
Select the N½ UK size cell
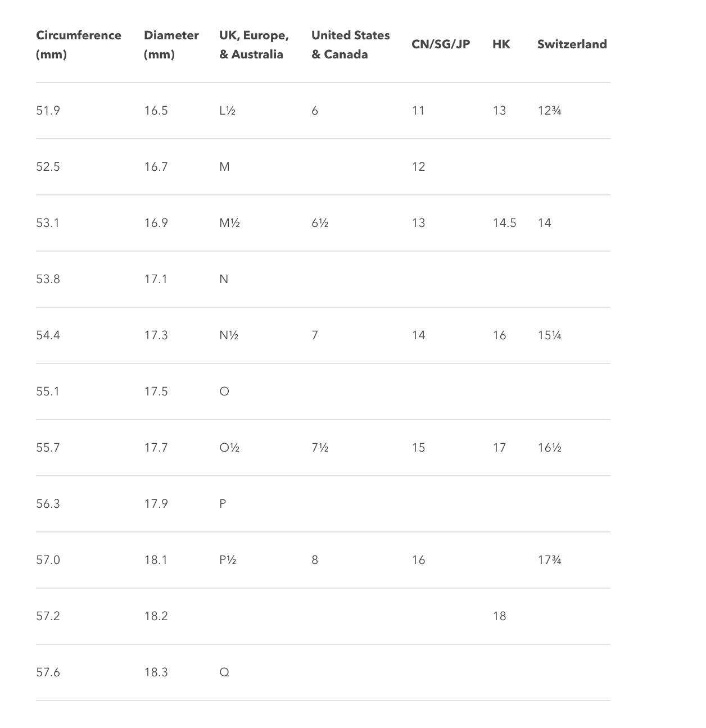pyautogui.click(x=229, y=335)
